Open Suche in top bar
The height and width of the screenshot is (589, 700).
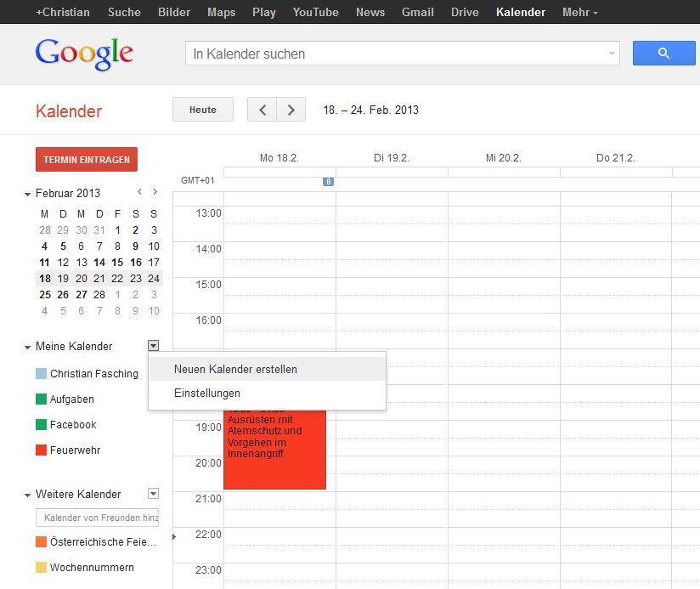[124, 12]
